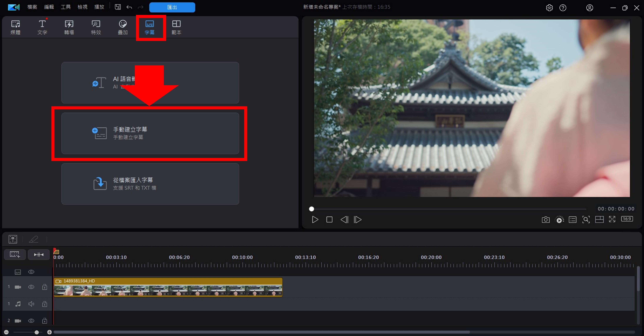
Task: Open the preview quality settings menu
Action: pos(559,220)
